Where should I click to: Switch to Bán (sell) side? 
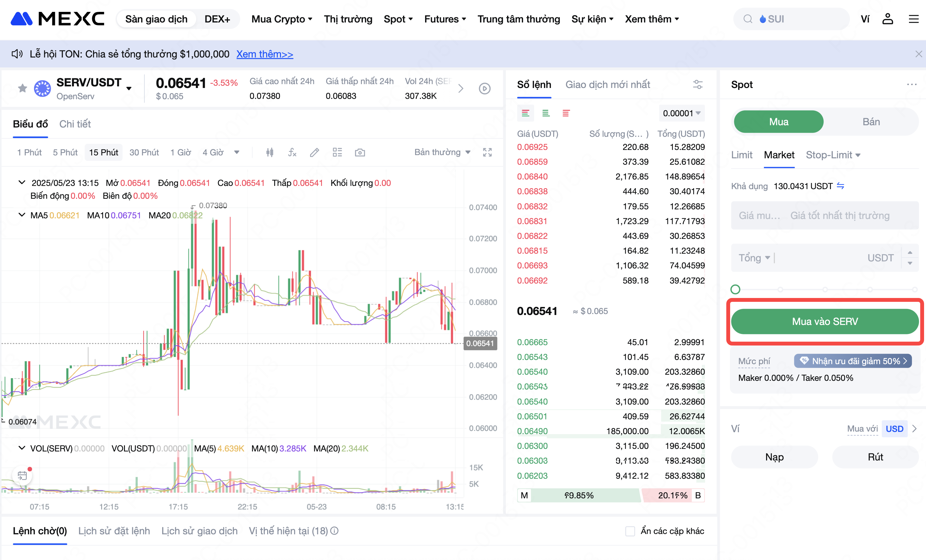(871, 122)
